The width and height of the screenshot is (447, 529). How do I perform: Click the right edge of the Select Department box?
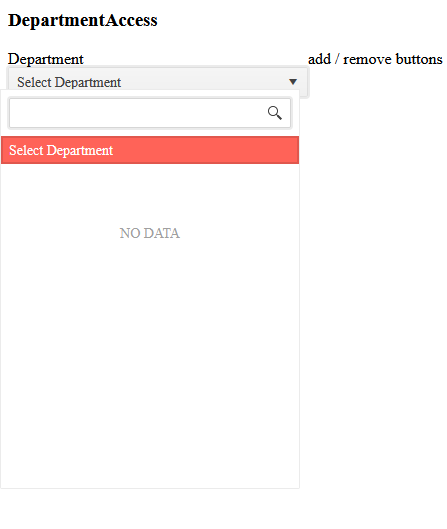click(305, 82)
